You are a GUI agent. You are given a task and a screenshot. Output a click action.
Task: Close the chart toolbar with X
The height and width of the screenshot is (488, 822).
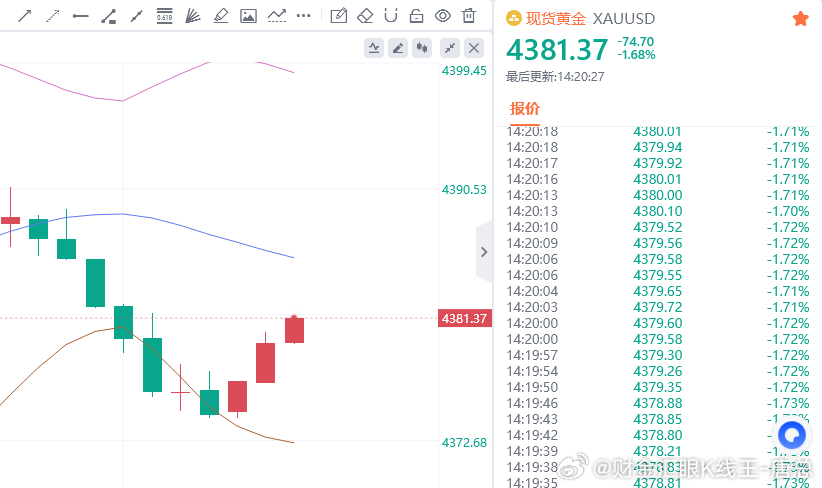(474, 48)
